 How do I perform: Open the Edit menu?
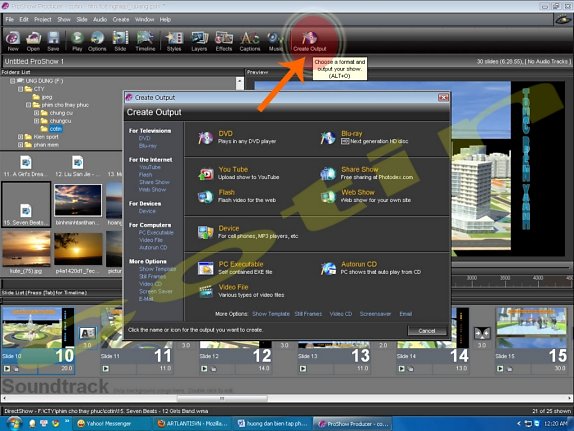(x=24, y=19)
